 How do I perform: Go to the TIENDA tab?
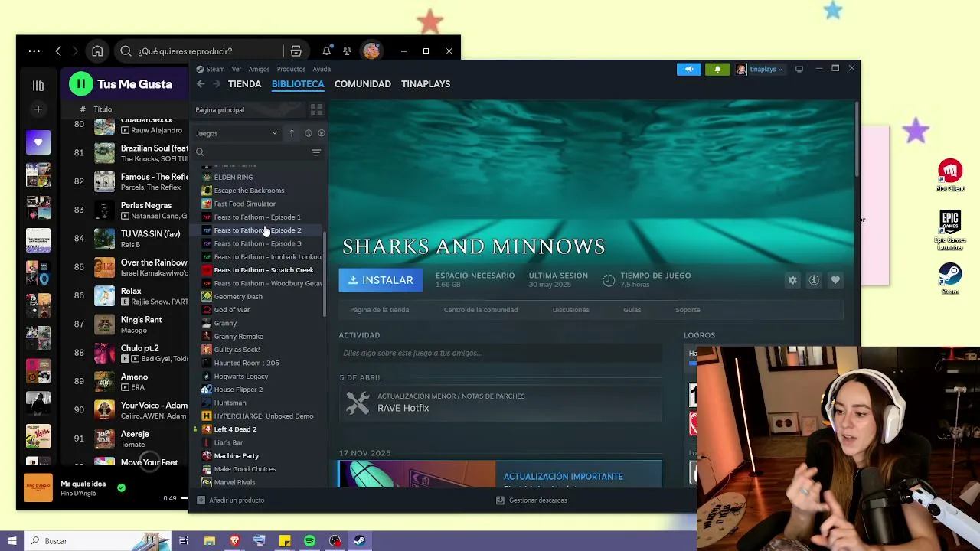[244, 84]
